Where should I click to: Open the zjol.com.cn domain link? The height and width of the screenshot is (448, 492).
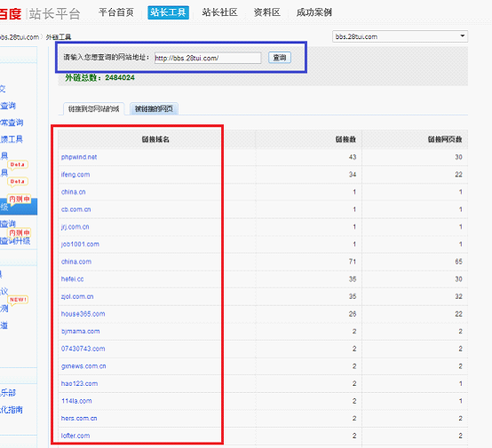click(x=77, y=296)
